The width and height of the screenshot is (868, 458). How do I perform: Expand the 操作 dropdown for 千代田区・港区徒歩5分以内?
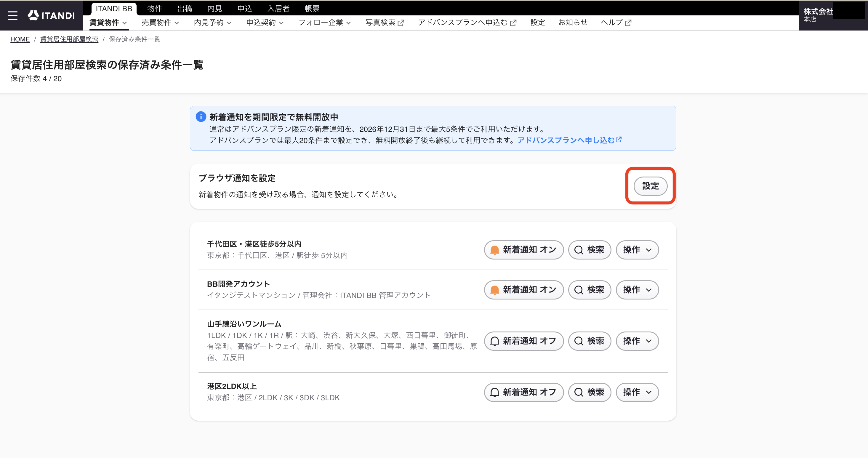coord(637,250)
